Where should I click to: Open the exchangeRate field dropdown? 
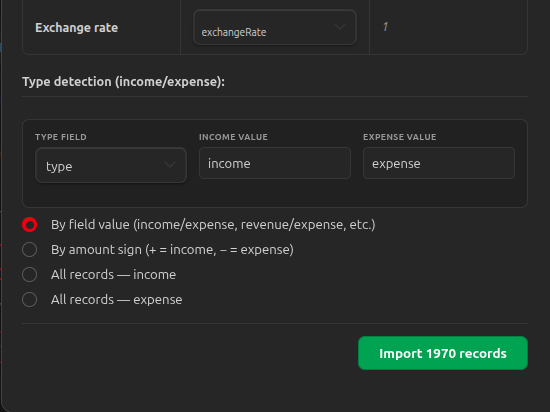tap(275, 27)
